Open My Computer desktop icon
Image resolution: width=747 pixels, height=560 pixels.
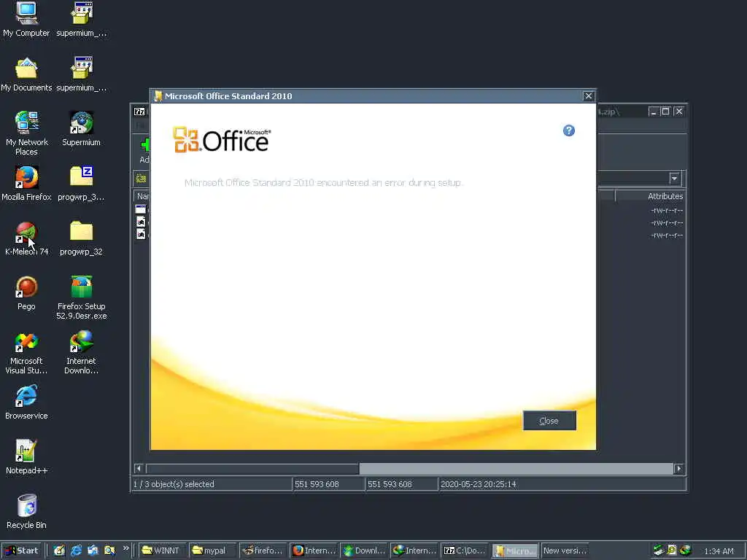pyautogui.click(x=26, y=19)
